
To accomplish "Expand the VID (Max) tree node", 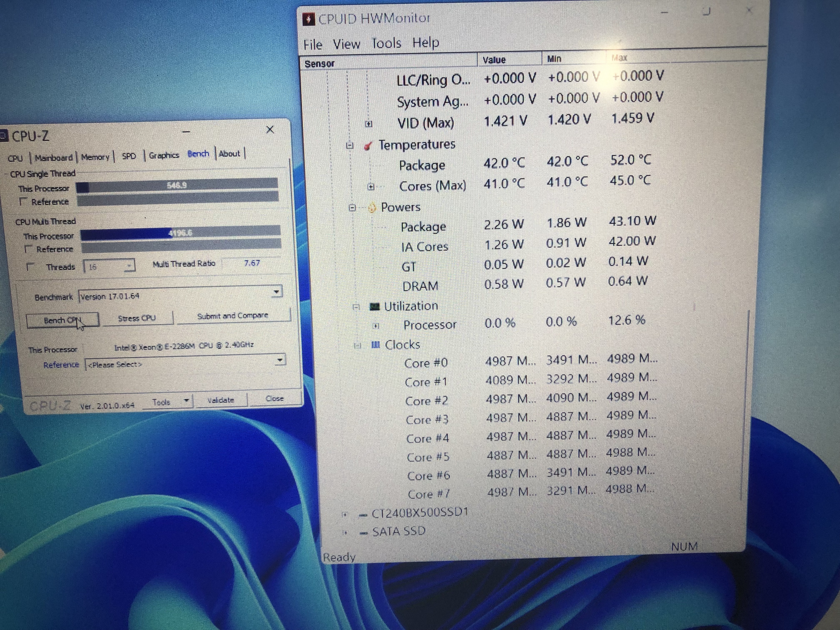I will [368, 124].
